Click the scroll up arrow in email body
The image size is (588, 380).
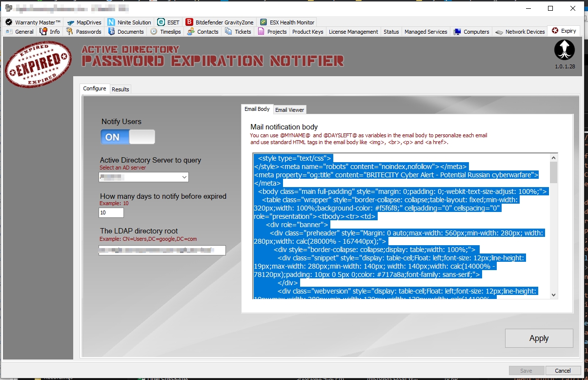click(553, 158)
